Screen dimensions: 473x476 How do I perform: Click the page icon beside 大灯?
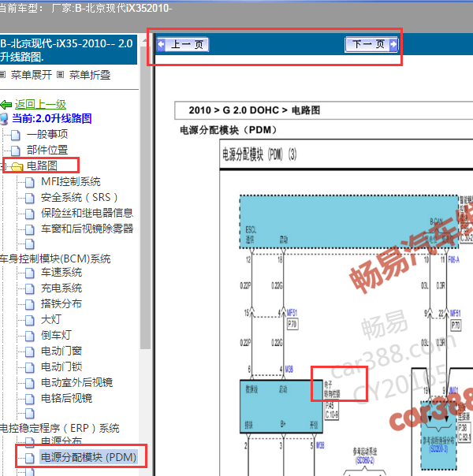coord(29,321)
